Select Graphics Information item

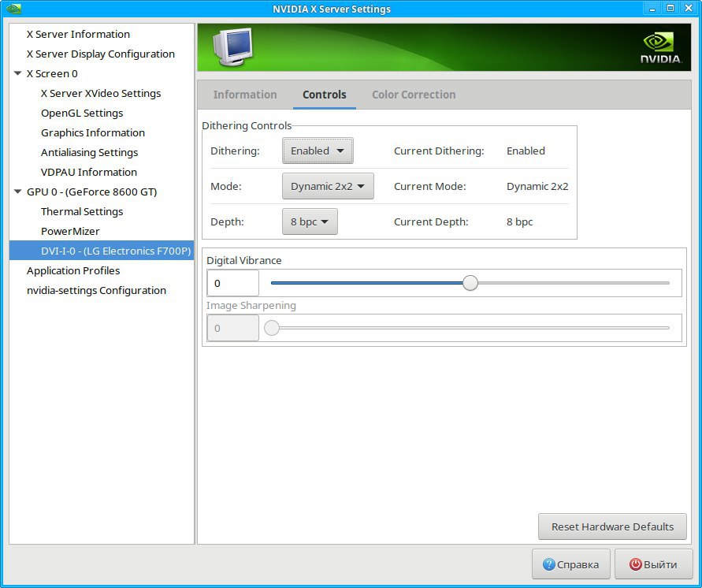(93, 132)
